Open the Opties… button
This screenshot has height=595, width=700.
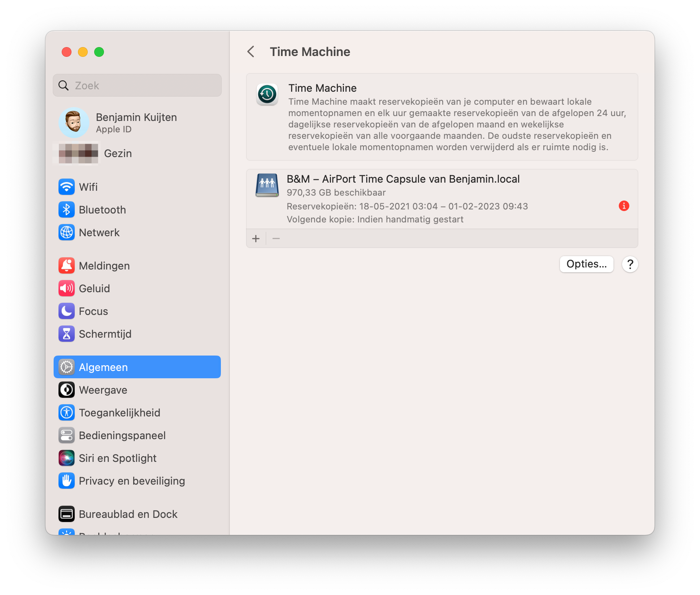(x=586, y=264)
